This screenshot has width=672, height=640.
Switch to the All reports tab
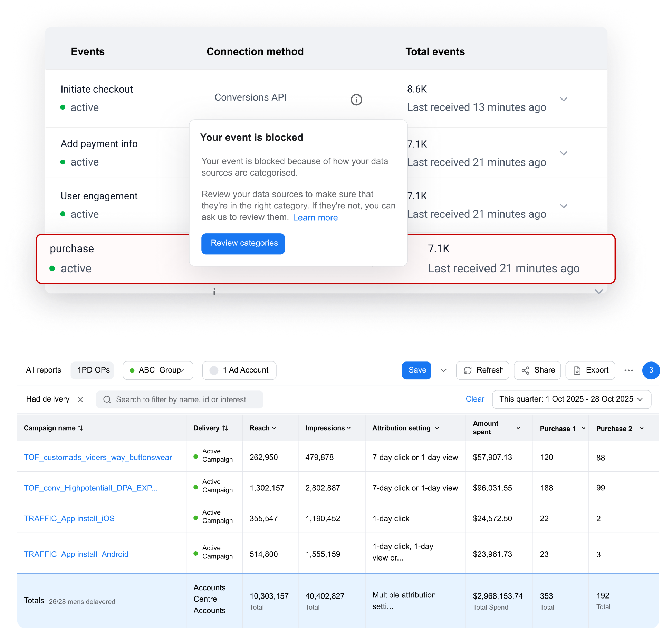pyautogui.click(x=44, y=370)
